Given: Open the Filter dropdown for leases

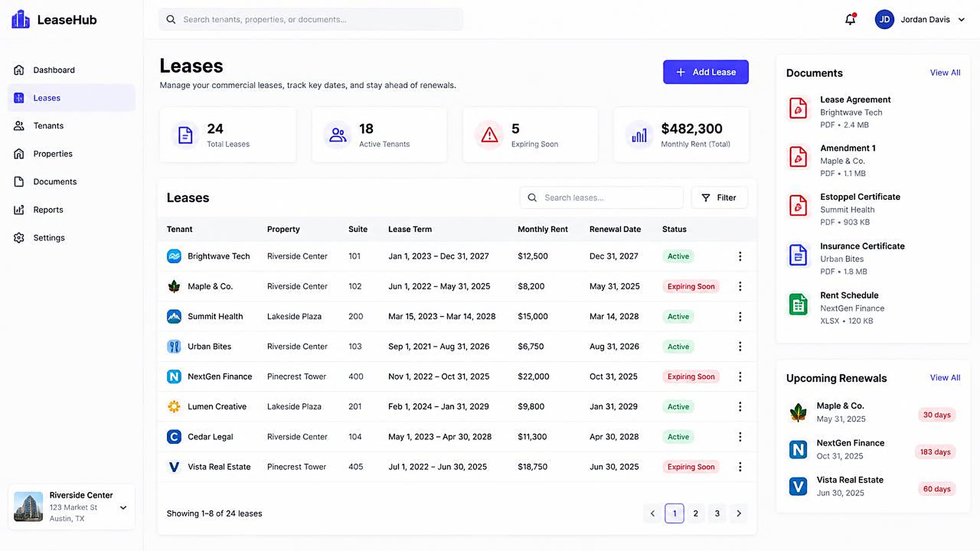Looking at the screenshot, I should tap(719, 197).
